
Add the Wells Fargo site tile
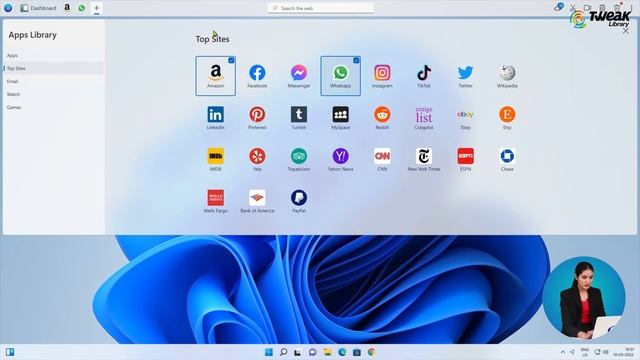(216, 201)
